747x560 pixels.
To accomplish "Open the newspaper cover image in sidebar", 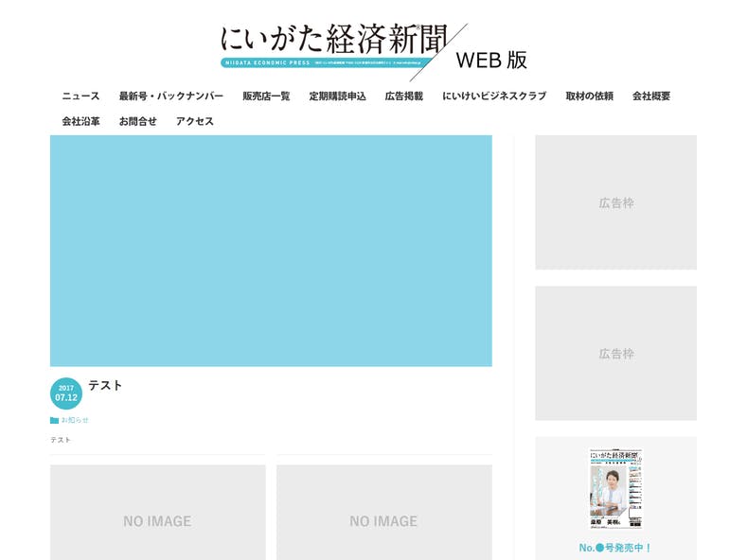I will 615,487.
